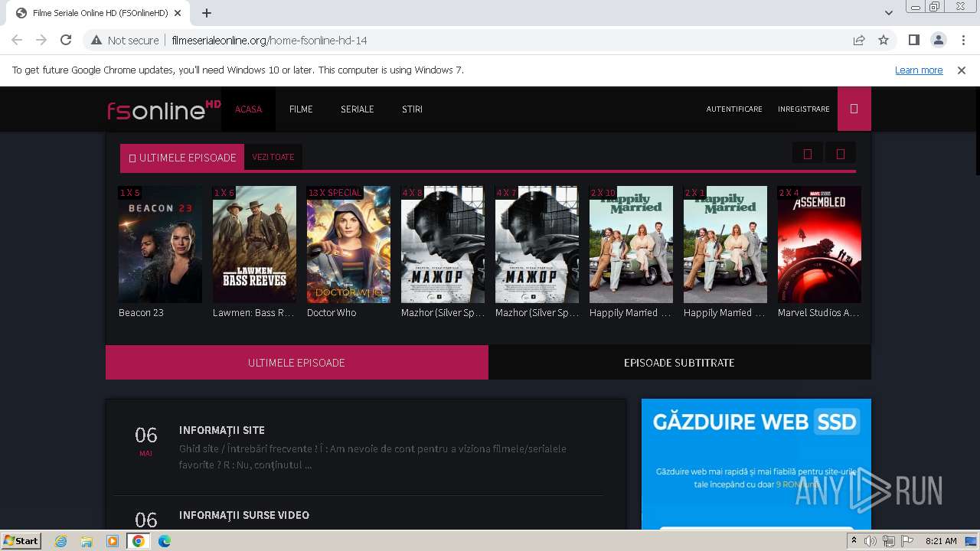980x551 pixels.
Task: Open the pink search button in header
Action: 854,109
